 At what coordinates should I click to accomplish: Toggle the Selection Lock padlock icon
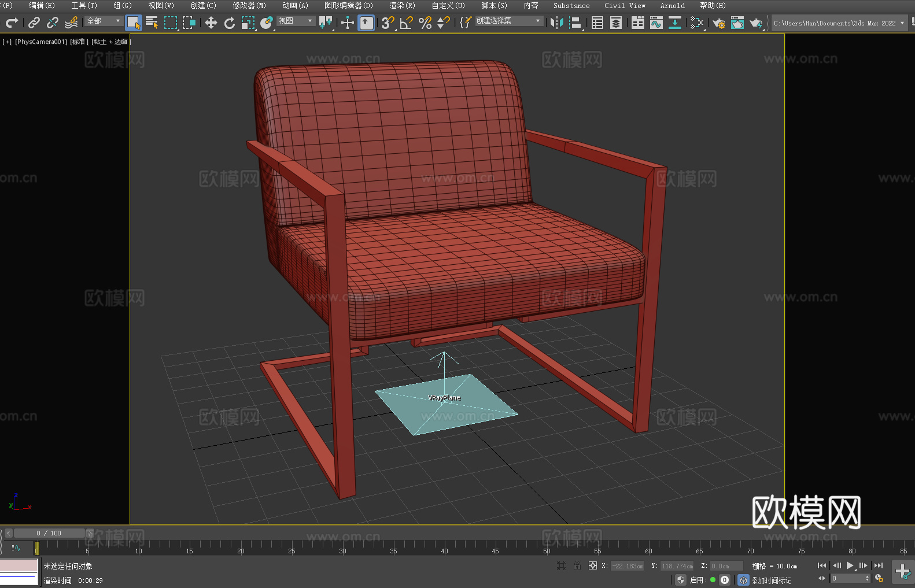tap(577, 565)
